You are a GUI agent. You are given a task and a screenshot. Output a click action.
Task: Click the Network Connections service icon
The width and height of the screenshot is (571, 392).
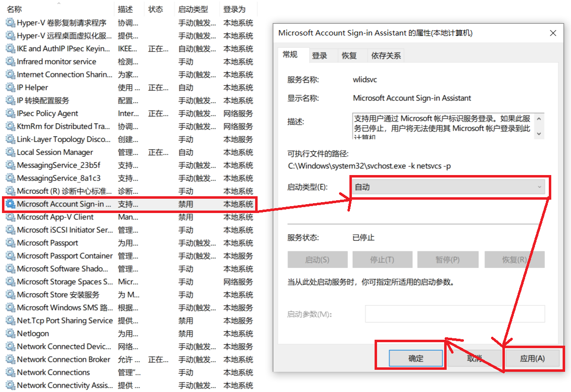click(x=10, y=373)
